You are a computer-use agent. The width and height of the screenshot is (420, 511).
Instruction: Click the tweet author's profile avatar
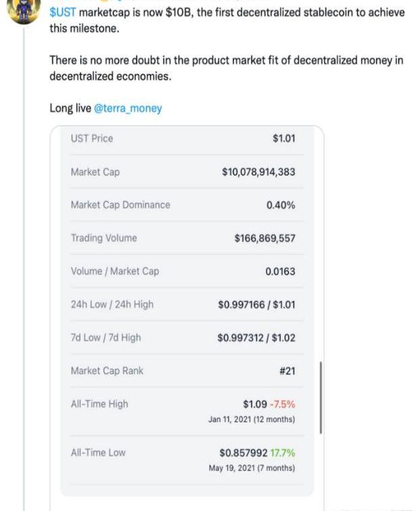coord(28,10)
